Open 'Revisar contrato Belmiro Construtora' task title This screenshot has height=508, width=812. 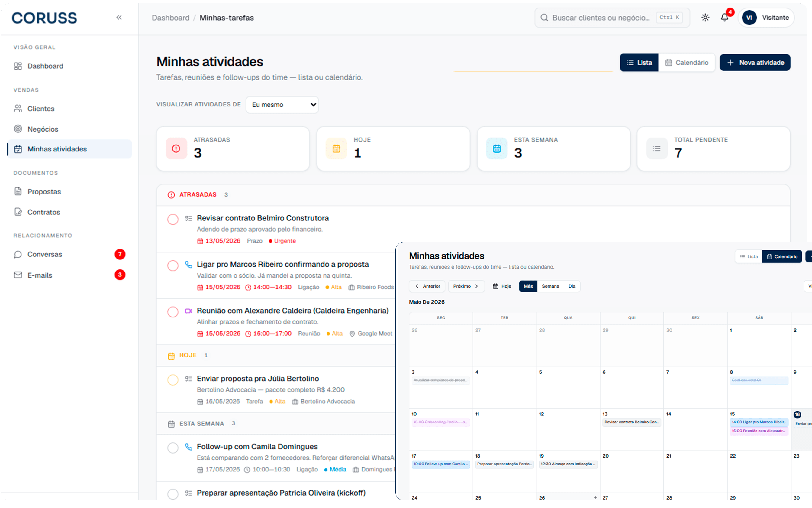tap(263, 218)
